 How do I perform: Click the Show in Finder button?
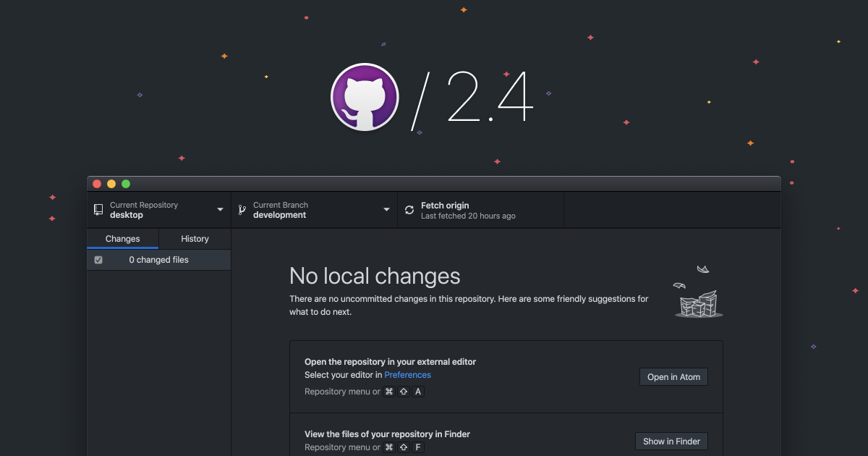671,441
